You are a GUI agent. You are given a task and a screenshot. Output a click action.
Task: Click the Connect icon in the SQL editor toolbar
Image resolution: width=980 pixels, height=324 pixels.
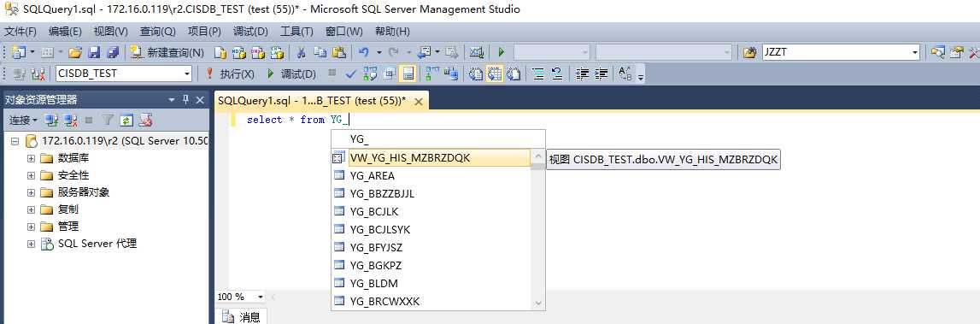pos(19,74)
